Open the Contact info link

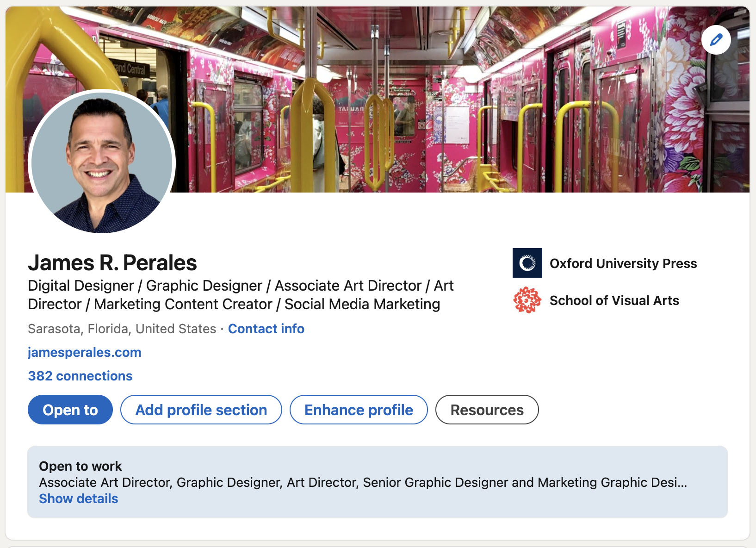click(266, 329)
